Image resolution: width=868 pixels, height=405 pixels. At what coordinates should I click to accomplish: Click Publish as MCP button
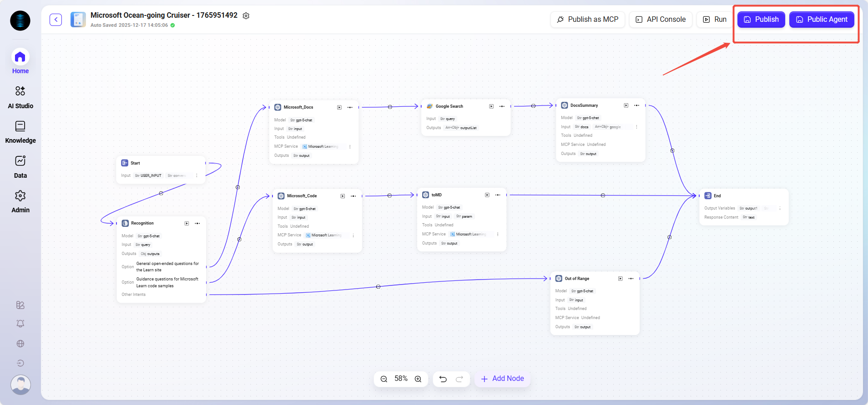pyautogui.click(x=587, y=20)
